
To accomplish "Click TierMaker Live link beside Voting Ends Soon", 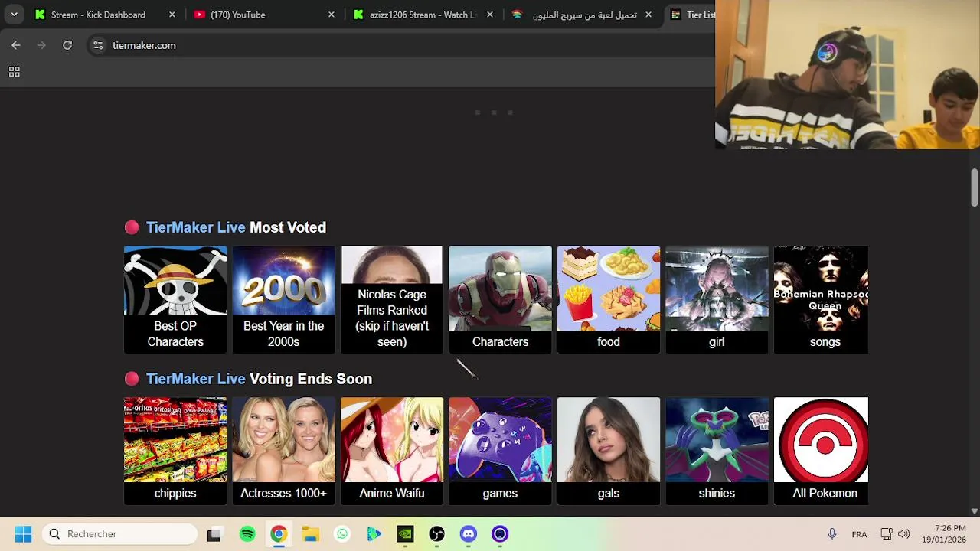I will pyautogui.click(x=195, y=379).
